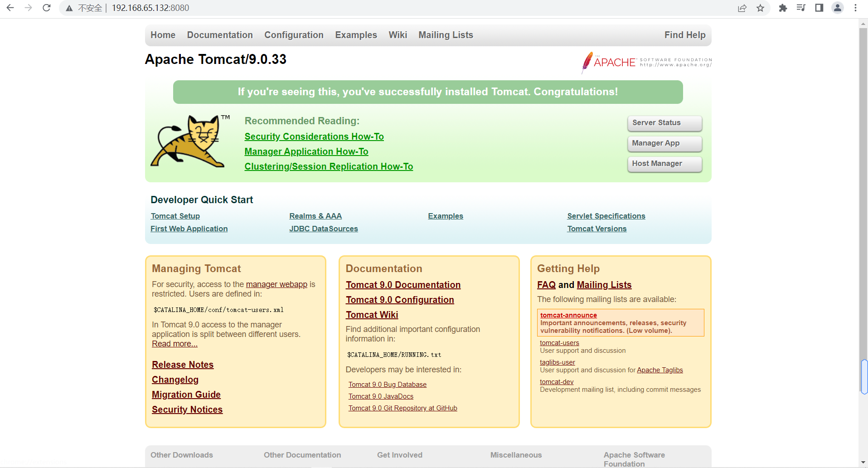
Task: Open Manager Application How-To link
Action: (306, 151)
